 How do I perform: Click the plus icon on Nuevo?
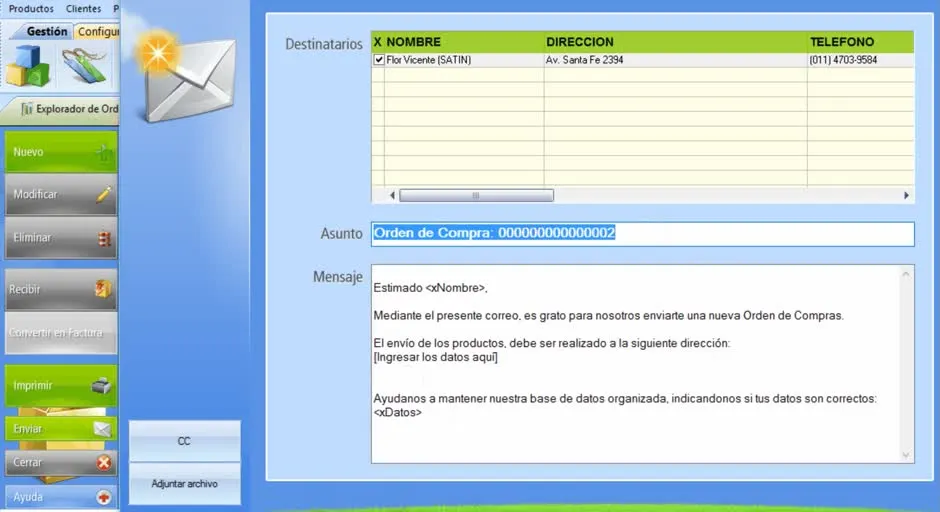104,152
